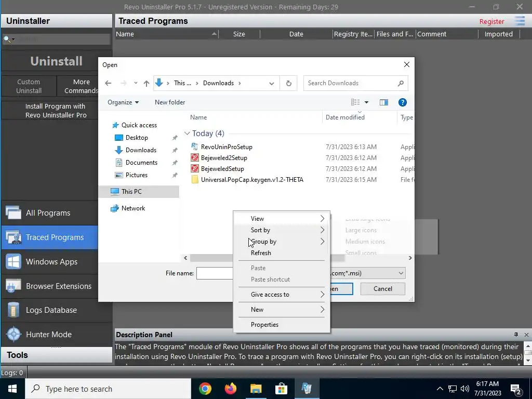Screen dimensions: 532x399
Task: Click the New folder button
Action: (x=170, y=102)
